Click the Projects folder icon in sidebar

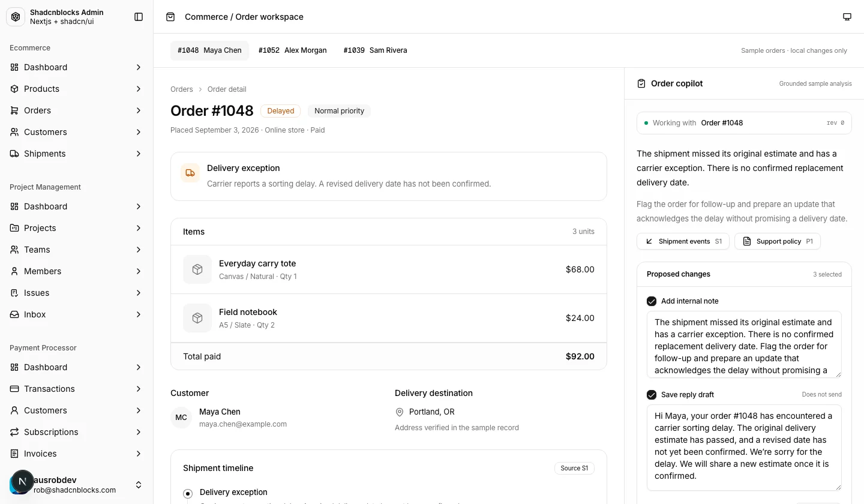coord(14,228)
